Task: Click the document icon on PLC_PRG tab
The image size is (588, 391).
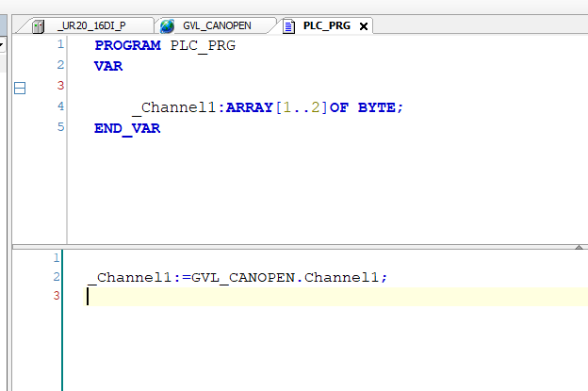Action: coord(288,26)
